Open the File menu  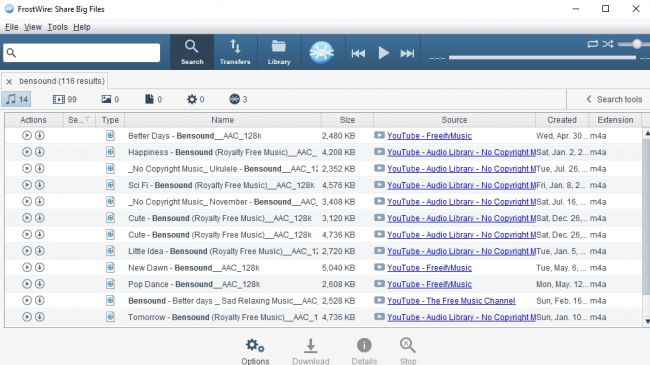pos(11,27)
